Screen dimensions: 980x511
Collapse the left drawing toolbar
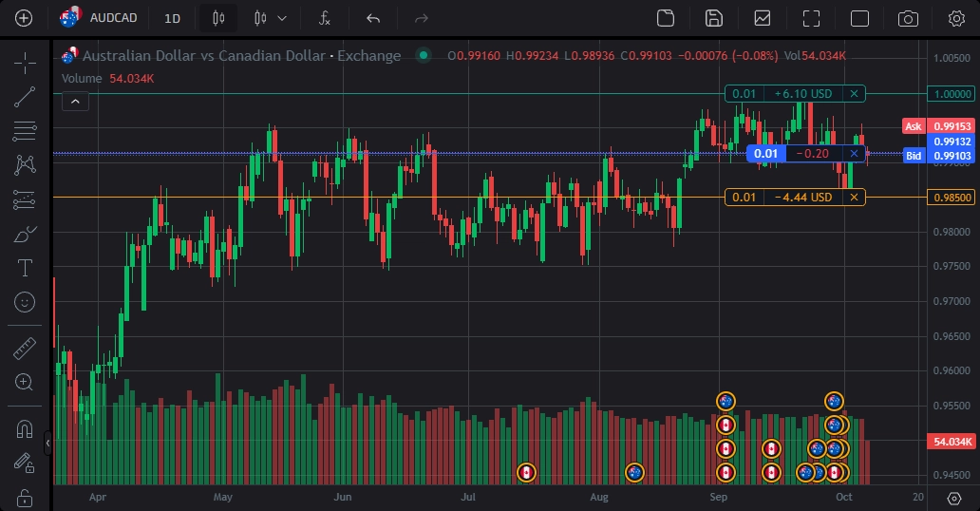tap(48, 443)
